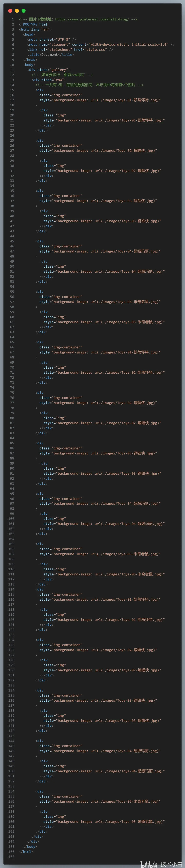This screenshot has height=868, width=185.
Task: Click the link rel="stylesheet" href="style.css" line
Action: pyautogui.click(x=70, y=50)
